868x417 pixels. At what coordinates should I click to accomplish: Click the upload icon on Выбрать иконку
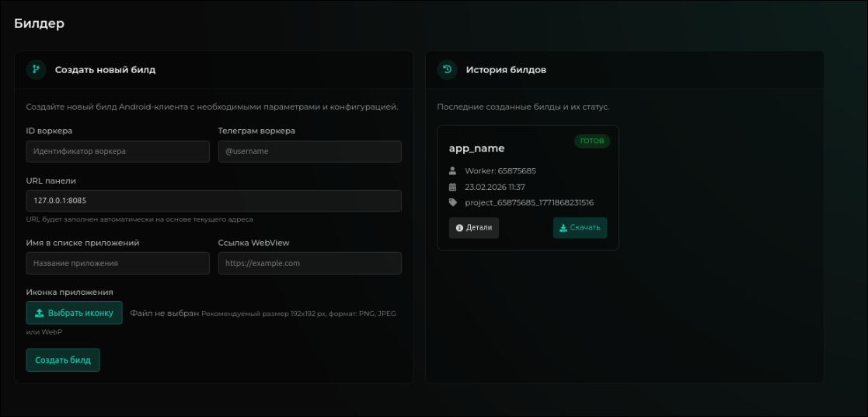[39, 313]
